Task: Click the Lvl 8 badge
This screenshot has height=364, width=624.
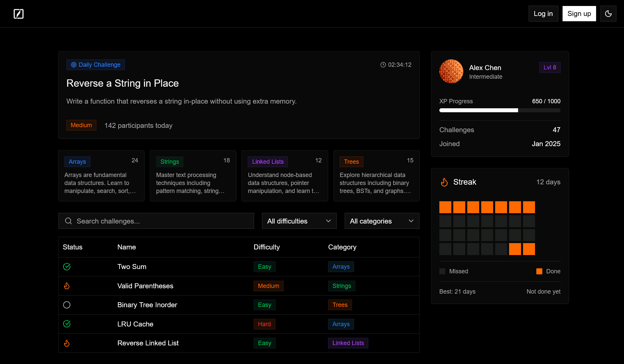Action: click(x=550, y=67)
